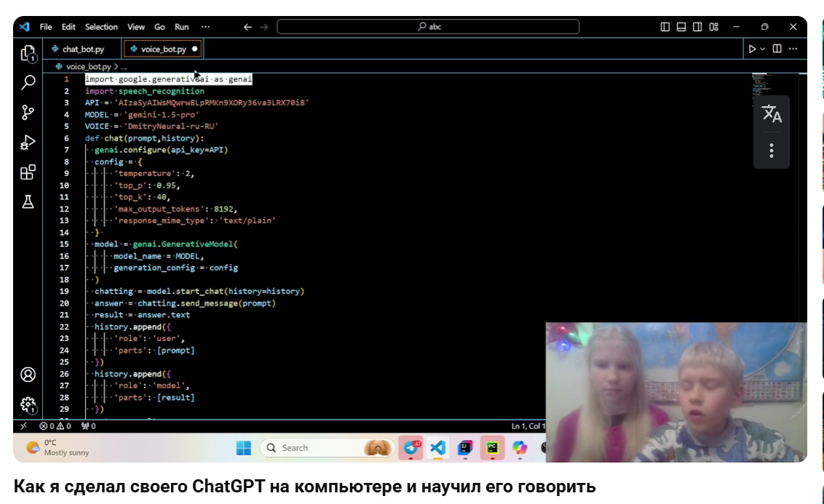Viewport: 824px width, 504px height.
Task: Toggle the secondary side bar layout icon
Action: point(697,27)
